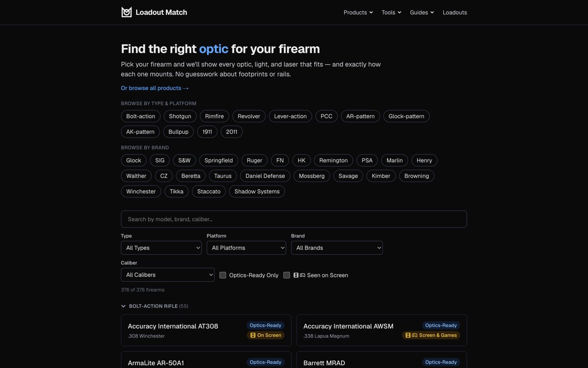Select the Shotgun type chip
The height and width of the screenshot is (368, 588).
pyautogui.click(x=180, y=116)
